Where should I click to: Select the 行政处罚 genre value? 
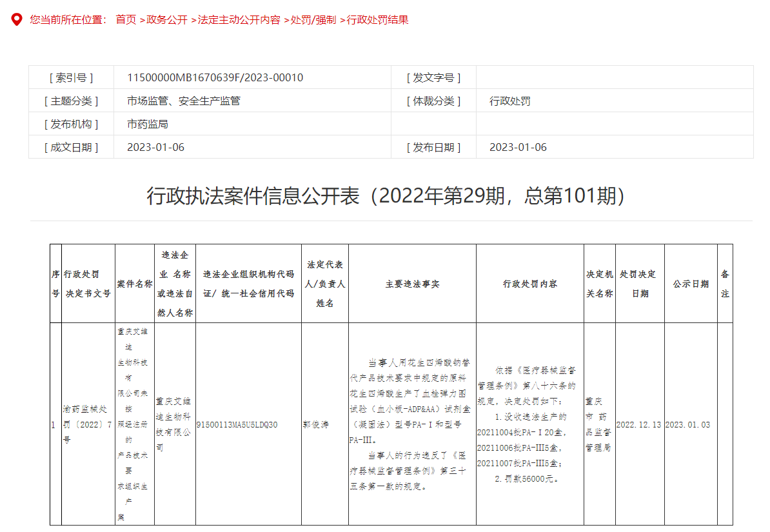pyautogui.click(x=509, y=101)
